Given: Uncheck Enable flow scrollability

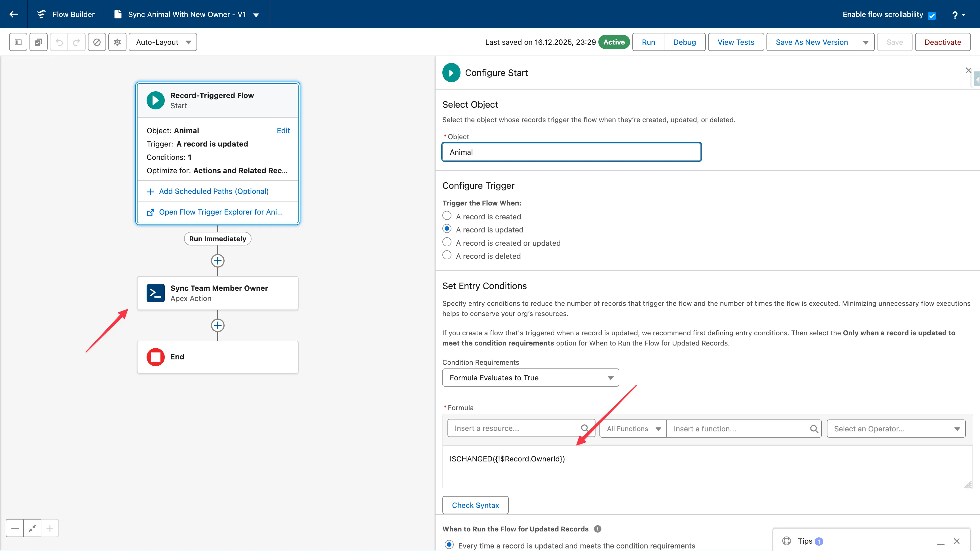Looking at the screenshot, I should click(932, 15).
